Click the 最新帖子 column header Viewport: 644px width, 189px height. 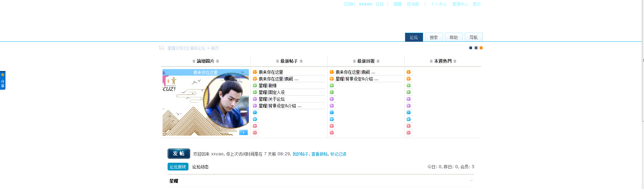[289, 61]
